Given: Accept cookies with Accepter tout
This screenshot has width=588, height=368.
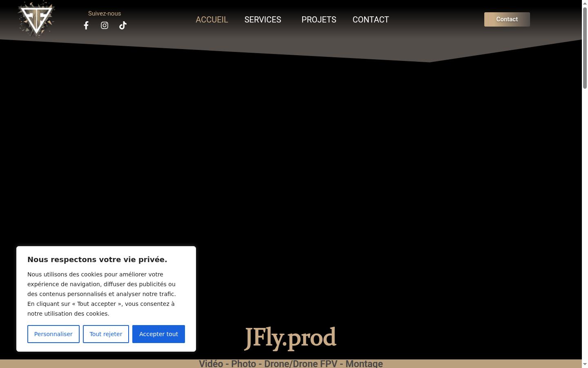Looking at the screenshot, I should click(158, 334).
